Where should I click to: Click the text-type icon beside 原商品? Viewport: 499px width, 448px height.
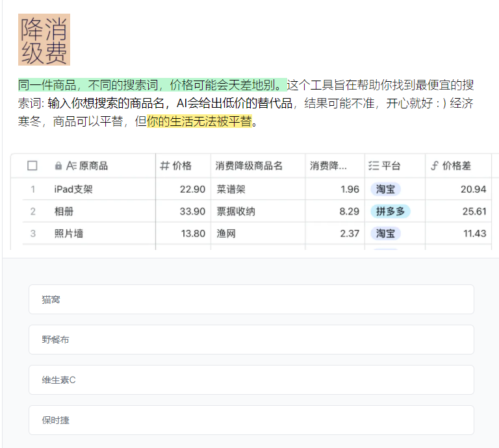coord(71,166)
